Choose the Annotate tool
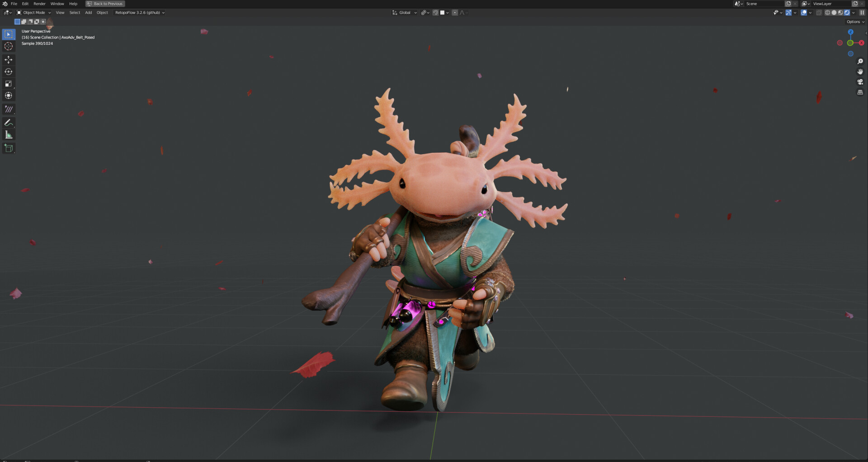The width and height of the screenshot is (868, 462). click(8, 123)
